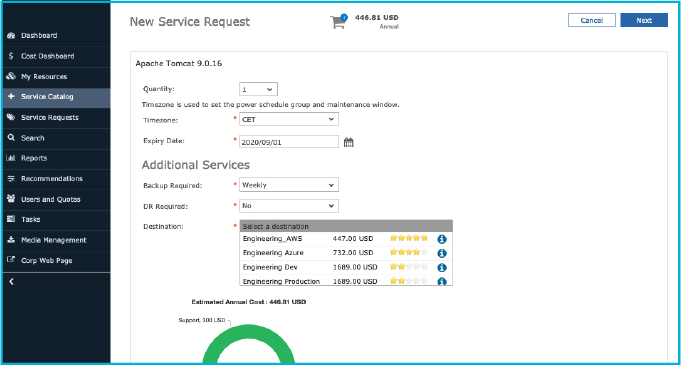Open the Backup Required Weekly dropdown

tap(289, 185)
